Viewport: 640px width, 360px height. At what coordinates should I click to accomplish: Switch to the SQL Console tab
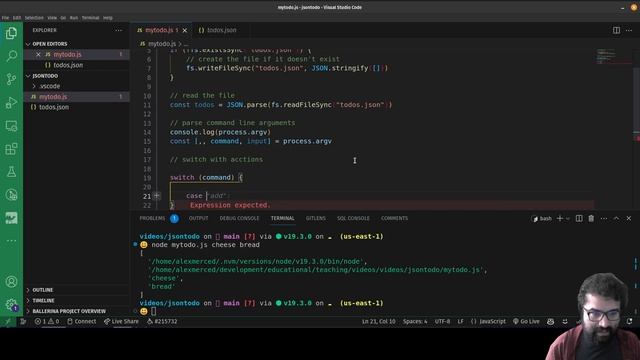click(x=353, y=218)
